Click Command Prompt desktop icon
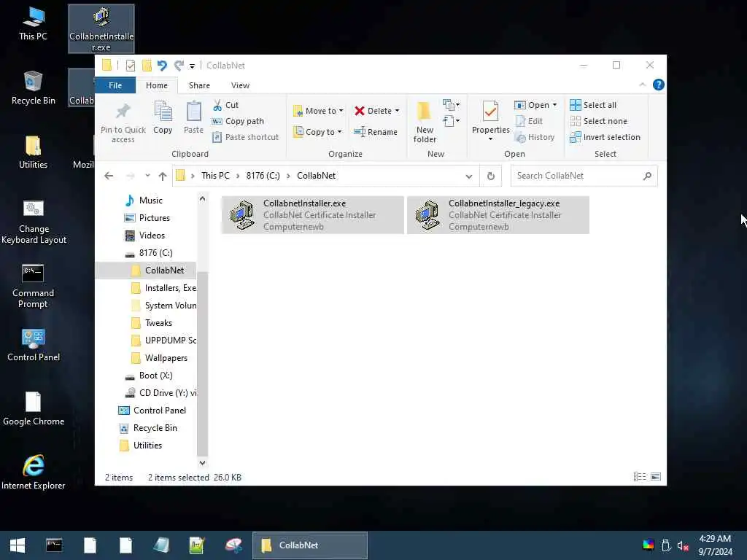Image resolution: width=747 pixels, height=560 pixels. (x=33, y=286)
